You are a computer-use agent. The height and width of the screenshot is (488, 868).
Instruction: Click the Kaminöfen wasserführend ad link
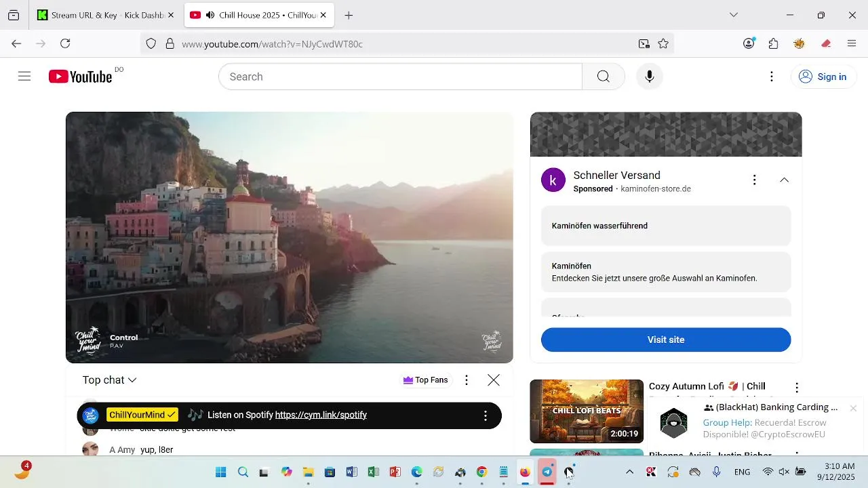[x=666, y=226]
